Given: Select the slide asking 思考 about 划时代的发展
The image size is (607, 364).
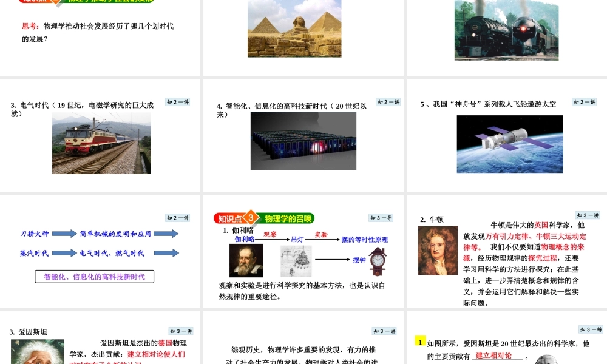Looking at the screenshot, I should click(100, 38).
